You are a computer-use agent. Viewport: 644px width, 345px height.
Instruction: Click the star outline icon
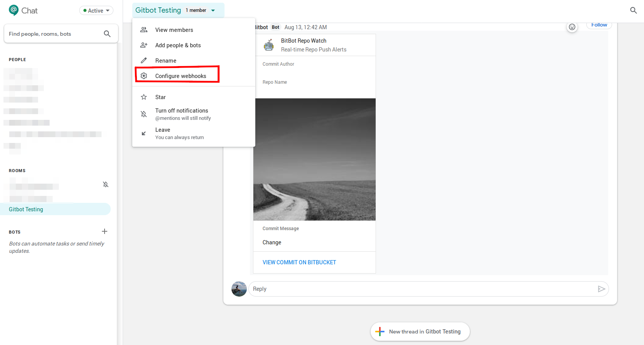(x=144, y=97)
